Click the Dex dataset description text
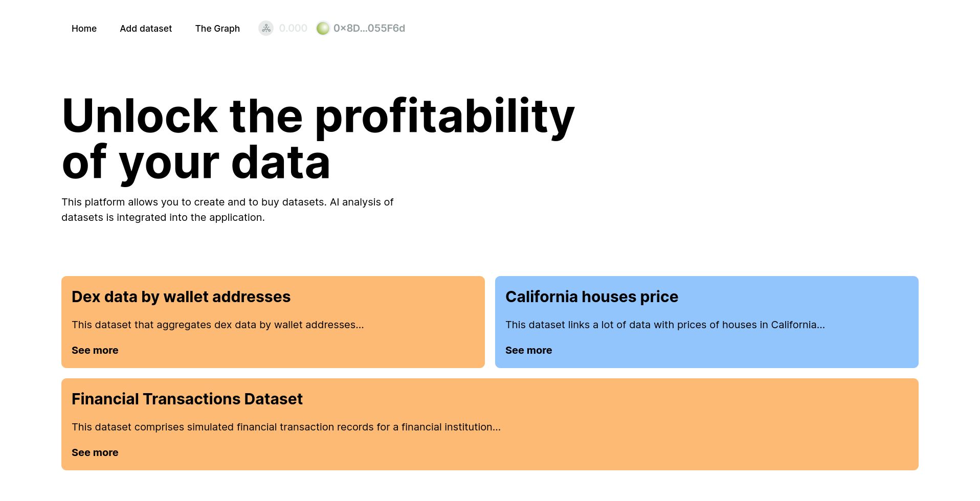Screen dimensions: 980x501 tap(218, 325)
